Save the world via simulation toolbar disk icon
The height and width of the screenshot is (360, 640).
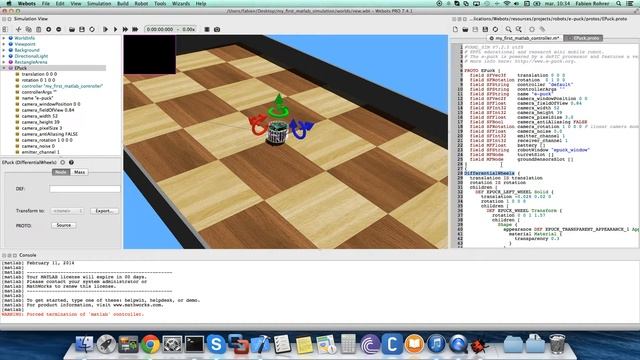(82, 29)
